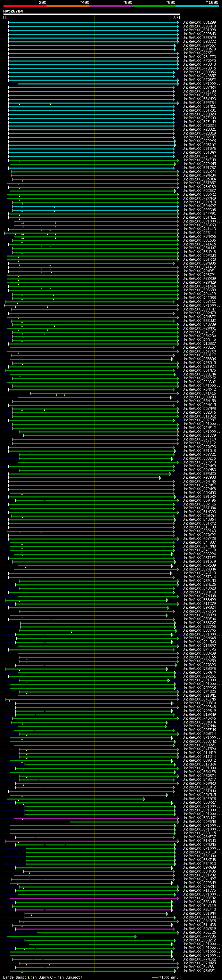Viewport: 222px width, 980px height.
Task: Select hit label UniRef100_B9P657
Action: click(199, 45)
